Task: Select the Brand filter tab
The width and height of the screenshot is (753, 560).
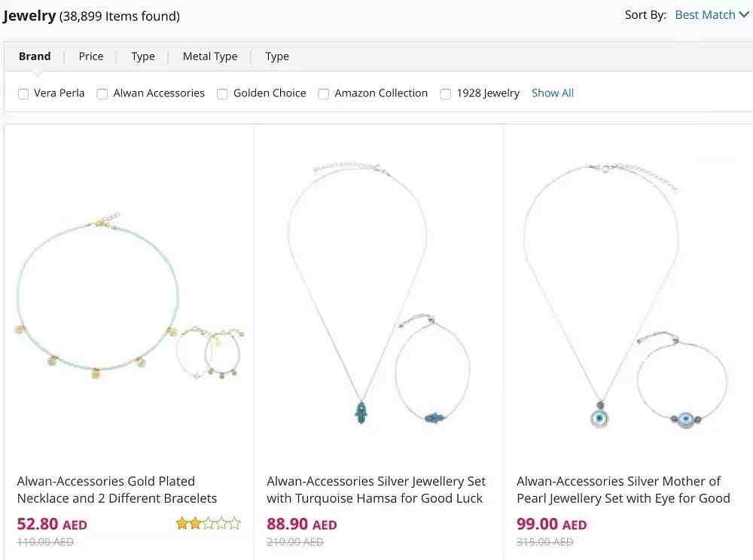Action: [35, 56]
